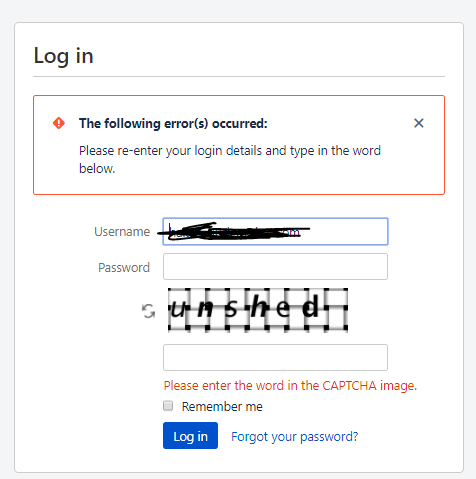Screen dimensions: 476x479
Task: Click the letter 's' in the CAPTCHA image
Action: (x=231, y=309)
